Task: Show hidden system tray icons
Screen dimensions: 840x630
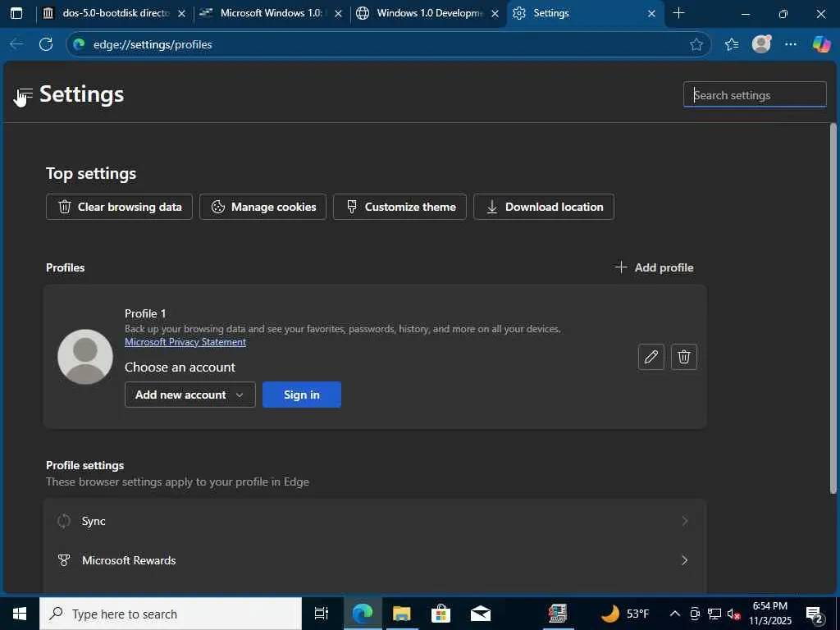Action: (675, 614)
